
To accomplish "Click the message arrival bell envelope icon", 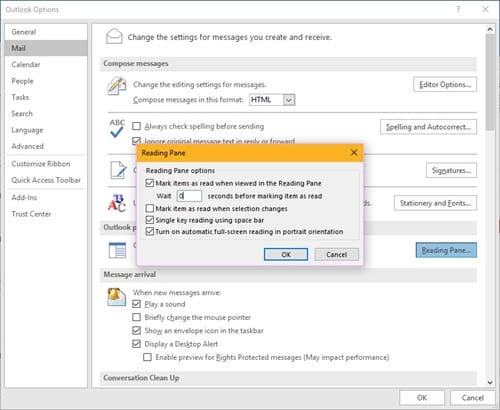I will pyautogui.click(x=116, y=297).
